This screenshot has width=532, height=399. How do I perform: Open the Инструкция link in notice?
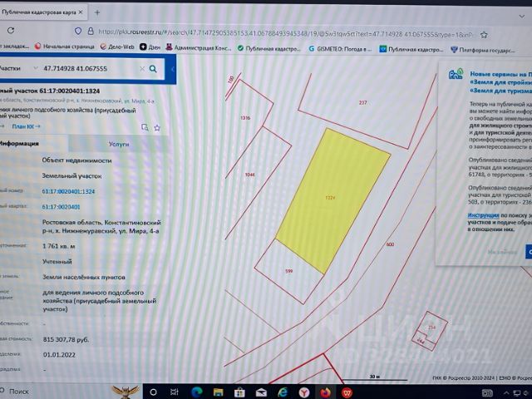pyautogui.click(x=483, y=215)
